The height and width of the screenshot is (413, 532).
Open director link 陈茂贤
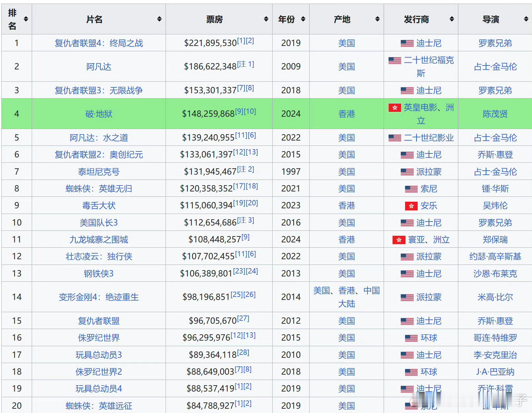(x=495, y=114)
